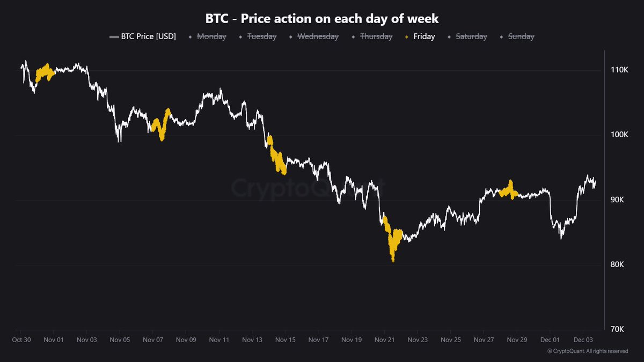Open the CryptoQuant copyright link
The width and height of the screenshot is (644, 362).
[587, 351]
